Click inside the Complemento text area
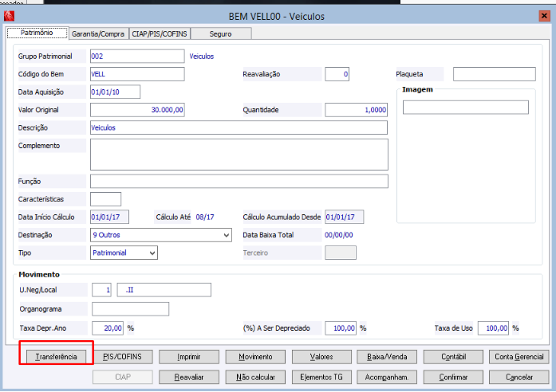Viewport: 556px width, 392px height. (x=239, y=155)
